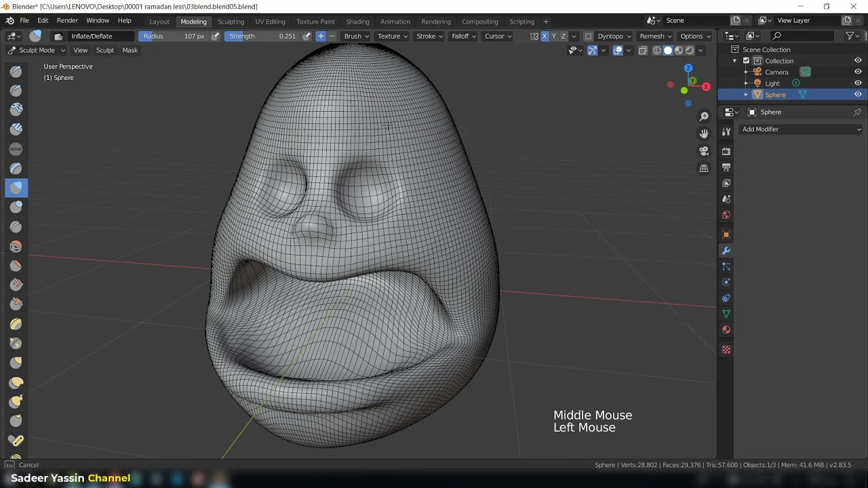The width and height of the screenshot is (868, 488).
Task: Switch perspective/orthographic with the grid gizmo
Action: pos(704,168)
